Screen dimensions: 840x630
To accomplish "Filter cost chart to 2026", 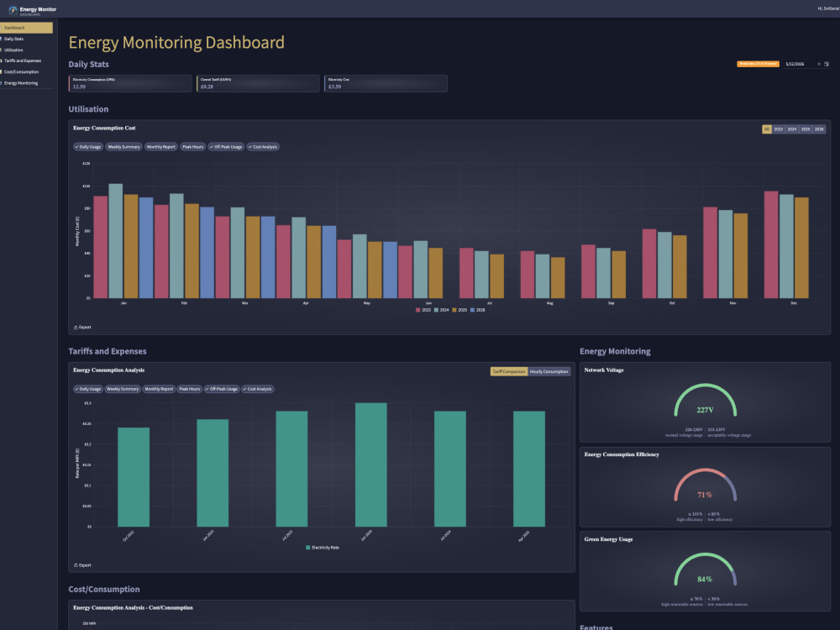I will pos(819,129).
